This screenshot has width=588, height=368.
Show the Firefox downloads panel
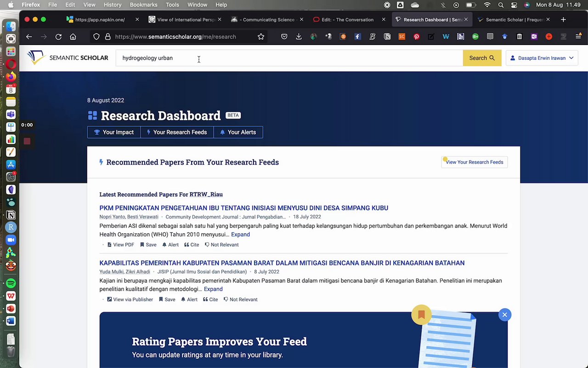point(299,37)
